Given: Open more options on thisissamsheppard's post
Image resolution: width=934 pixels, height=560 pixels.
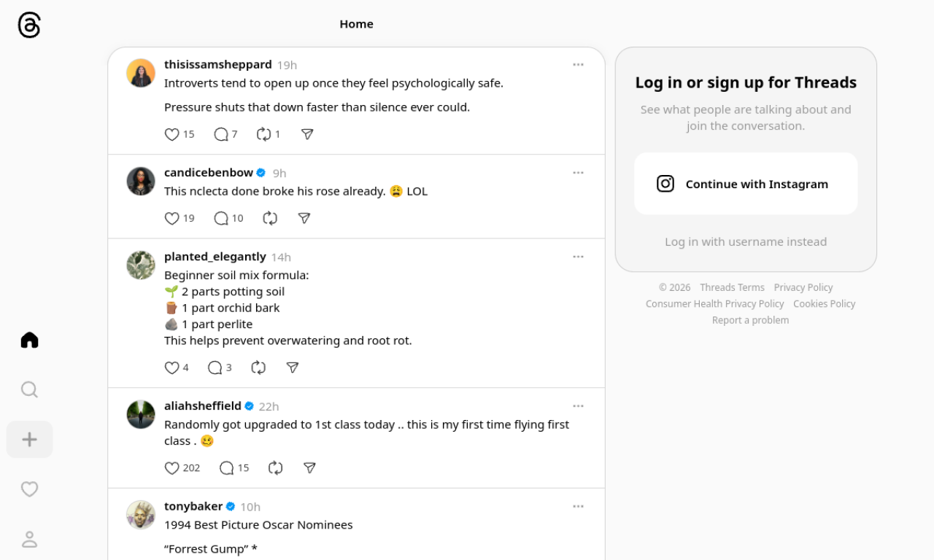Looking at the screenshot, I should tap(578, 64).
